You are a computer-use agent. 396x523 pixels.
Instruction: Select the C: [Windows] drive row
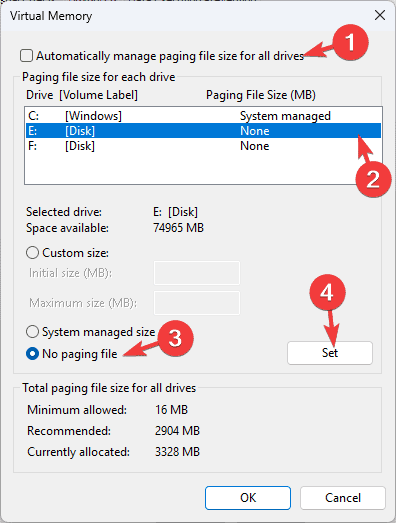click(203, 116)
